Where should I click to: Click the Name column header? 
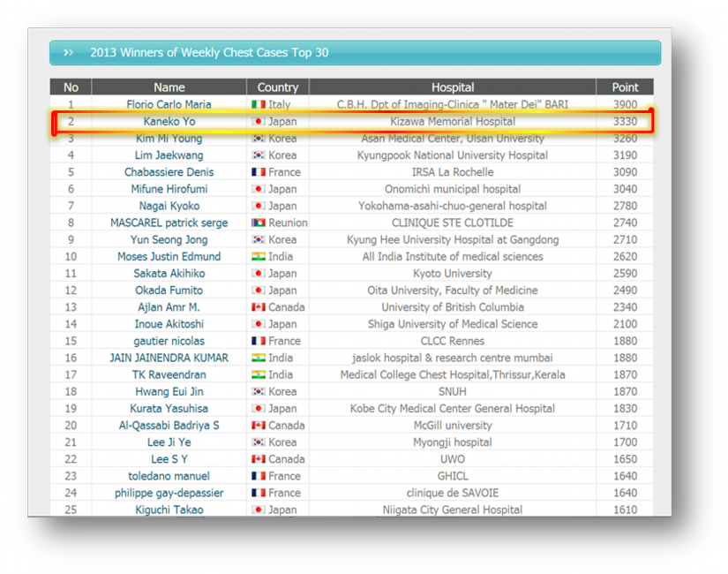(169, 87)
